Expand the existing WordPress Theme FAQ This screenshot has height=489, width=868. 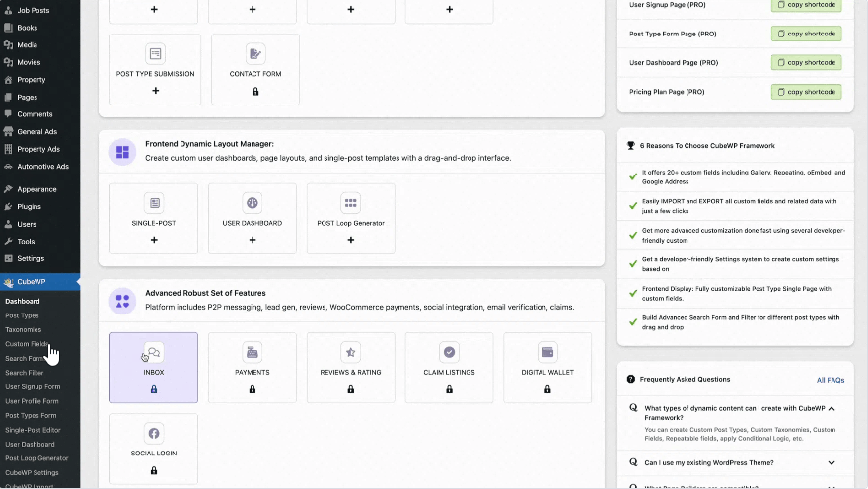click(x=832, y=462)
